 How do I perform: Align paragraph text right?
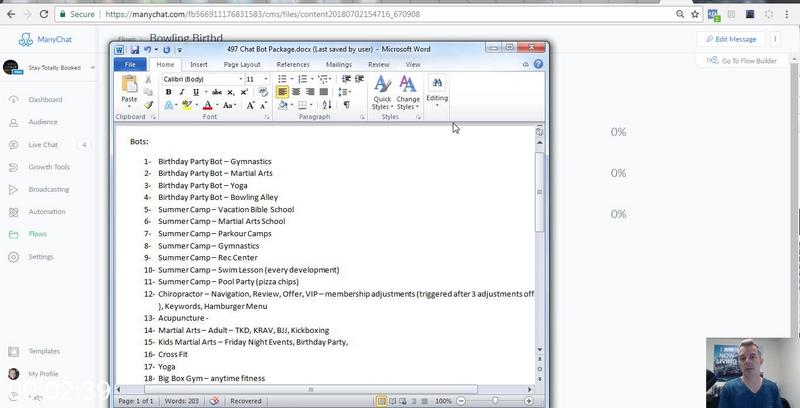310,92
